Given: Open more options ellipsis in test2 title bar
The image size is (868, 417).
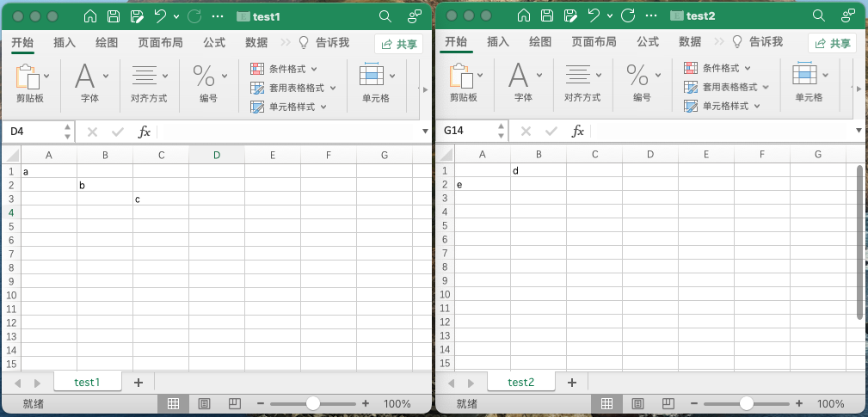Looking at the screenshot, I should [x=651, y=16].
